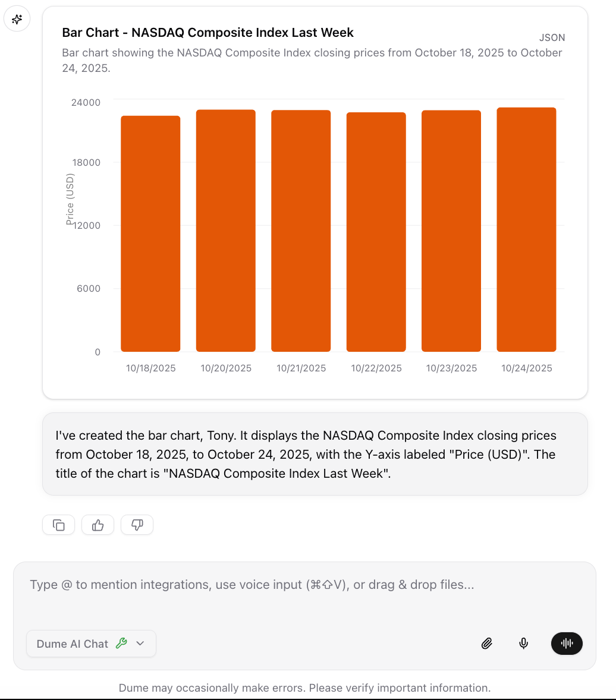This screenshot has height=700, width=616.
Task: Give thumbs down feedback on the response
Action: tap(137, 525)
